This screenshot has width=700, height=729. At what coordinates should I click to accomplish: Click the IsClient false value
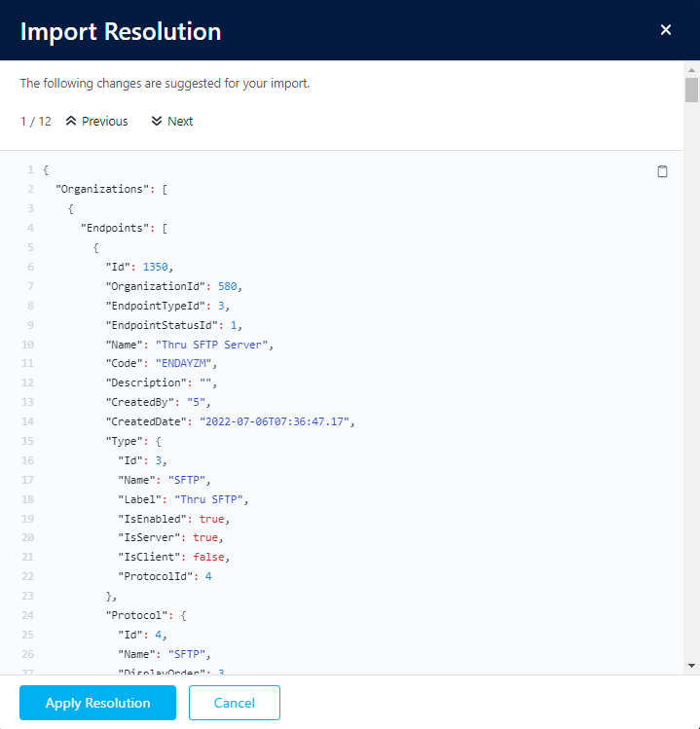click(x=214, y=557)
